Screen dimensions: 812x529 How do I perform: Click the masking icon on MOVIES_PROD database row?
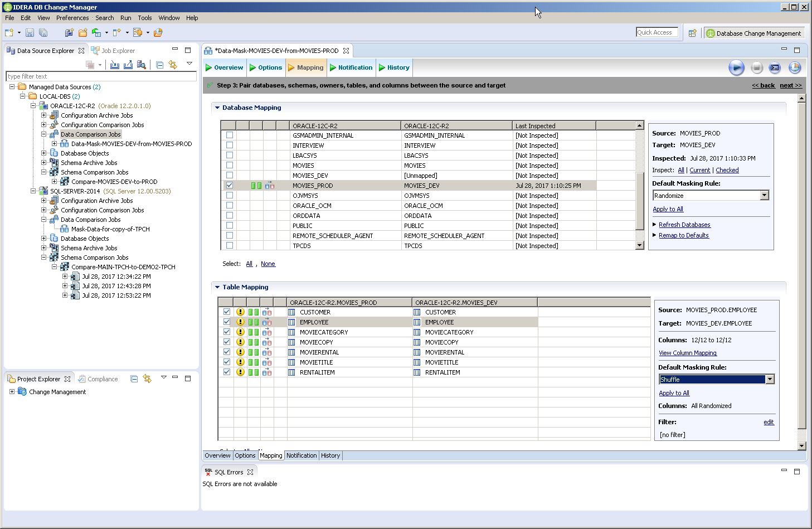click(x=270, y=186)
